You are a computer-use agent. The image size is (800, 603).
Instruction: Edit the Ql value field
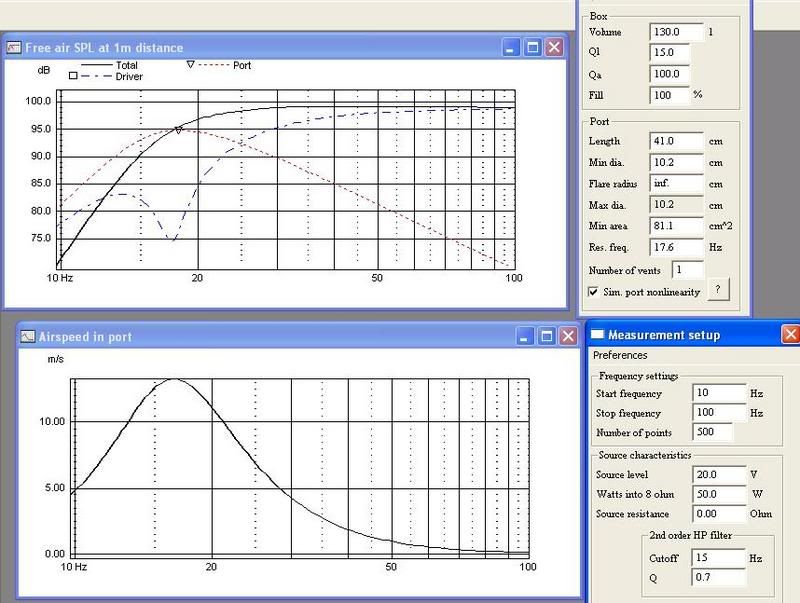click(669, 53)
